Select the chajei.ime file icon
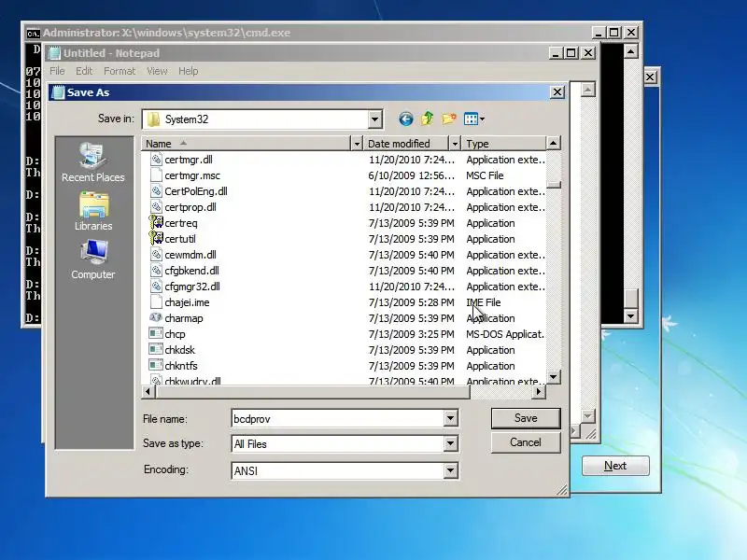 [x=156, y=301]
